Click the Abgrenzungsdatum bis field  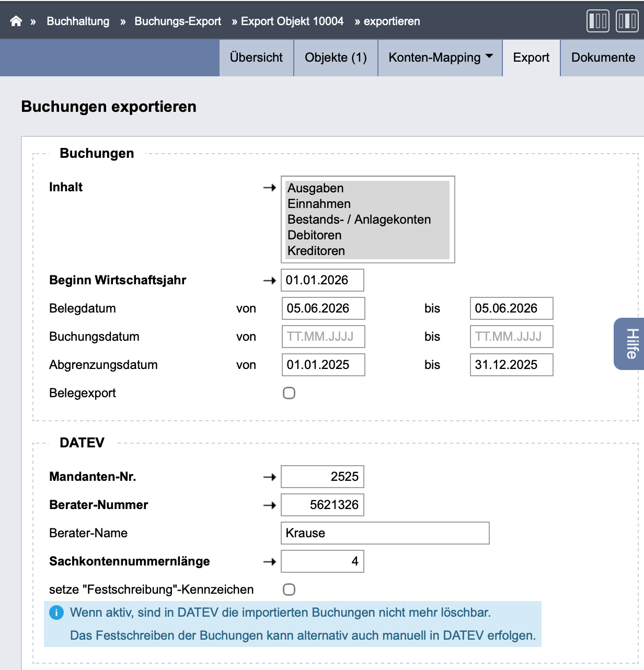pyautogui.click(x=511, y=365)
